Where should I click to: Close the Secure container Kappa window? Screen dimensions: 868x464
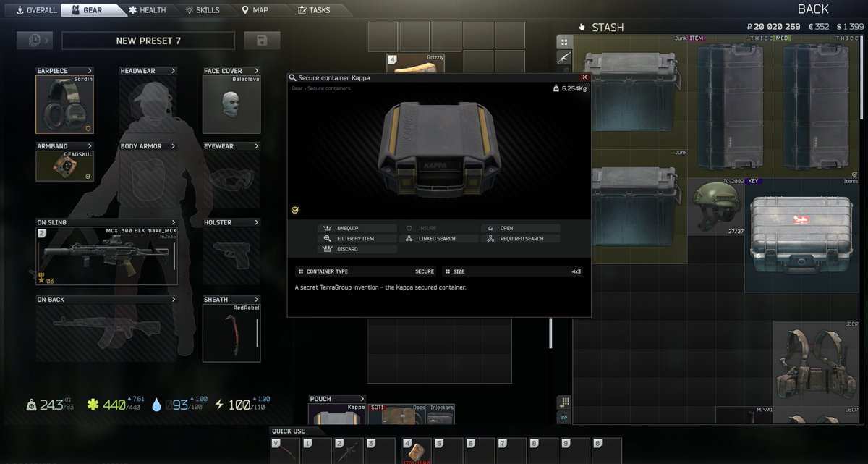click(x=584, y=77)
